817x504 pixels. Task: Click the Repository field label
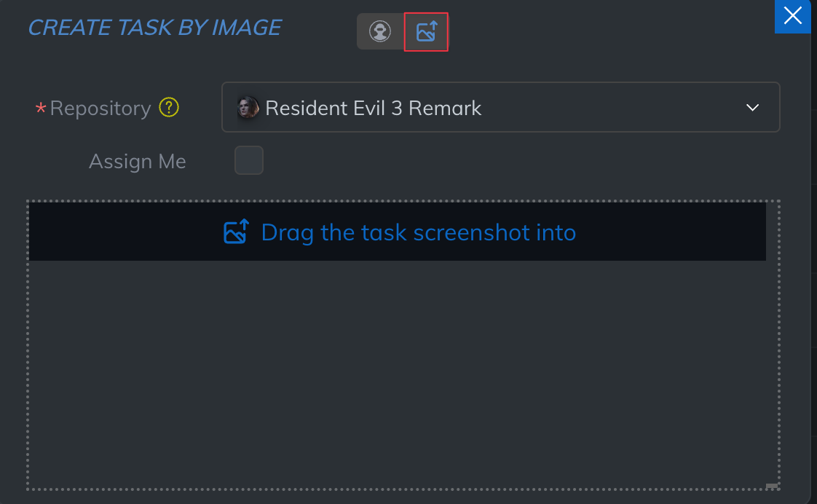click(x=100, y=109)
